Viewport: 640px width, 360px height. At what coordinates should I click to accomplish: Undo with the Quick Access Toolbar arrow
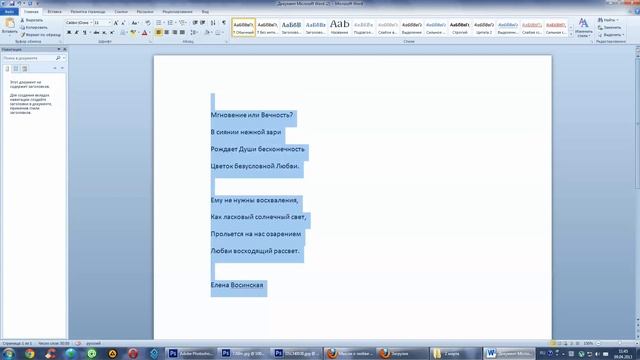click(19, 3)
